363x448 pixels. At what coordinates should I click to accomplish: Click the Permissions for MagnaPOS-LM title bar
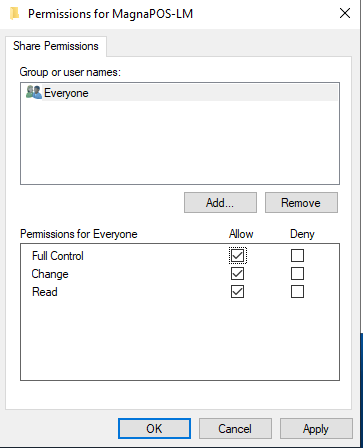(x=110, y=14)
